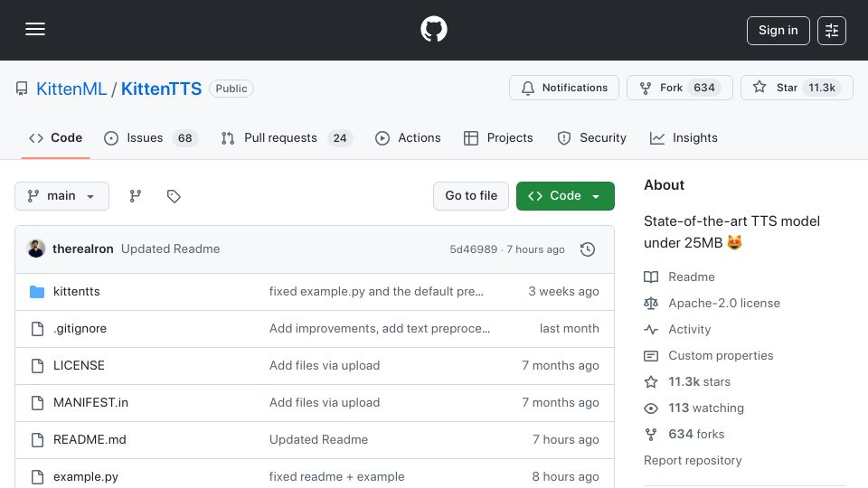Click the .gitignore file icon
Image resolution: width=868 pixels, height=488 pixels.
click(x=37, y=329)
